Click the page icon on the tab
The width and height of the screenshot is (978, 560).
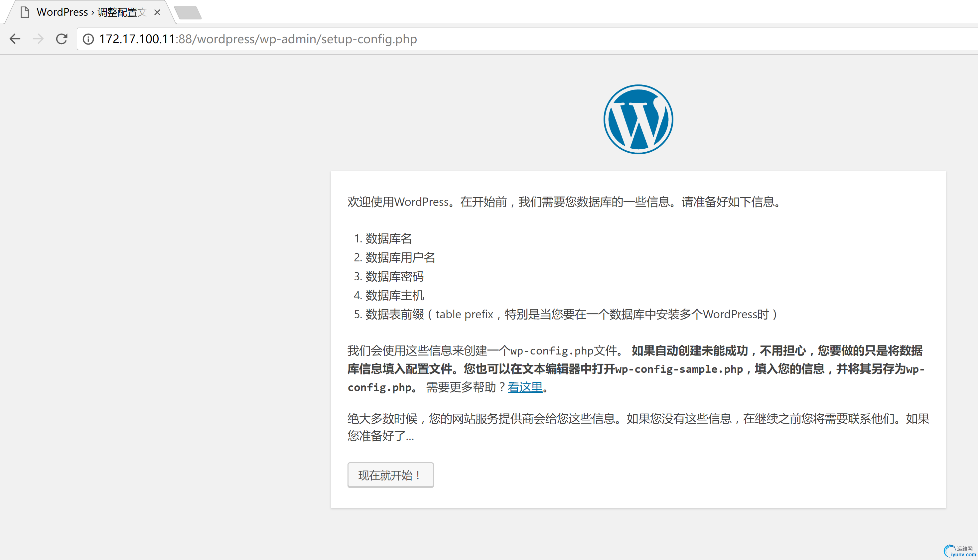(25, 12)
